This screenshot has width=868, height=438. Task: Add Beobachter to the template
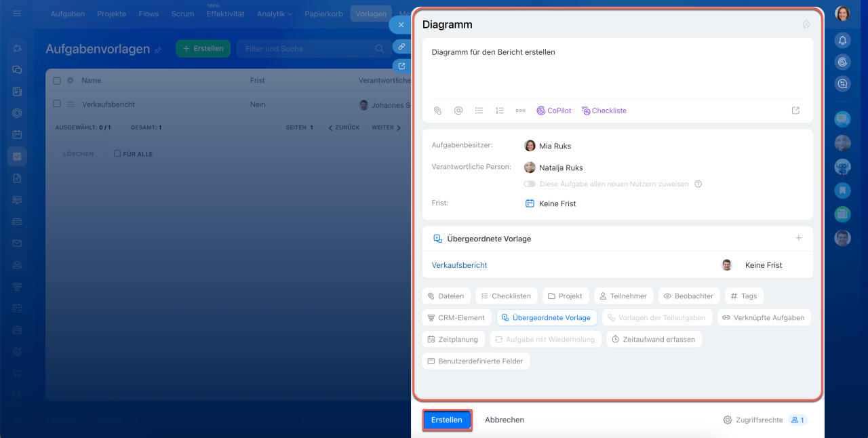[689, 296]
